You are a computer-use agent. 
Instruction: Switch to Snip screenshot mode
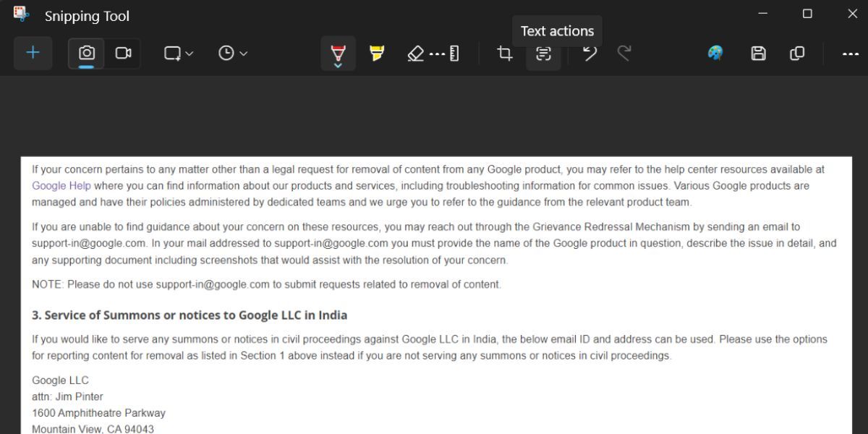[x=87, y=53]
